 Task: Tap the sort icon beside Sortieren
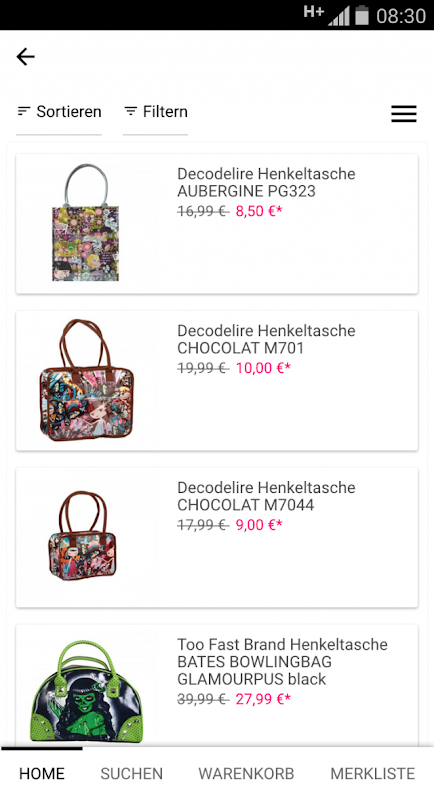23,111
